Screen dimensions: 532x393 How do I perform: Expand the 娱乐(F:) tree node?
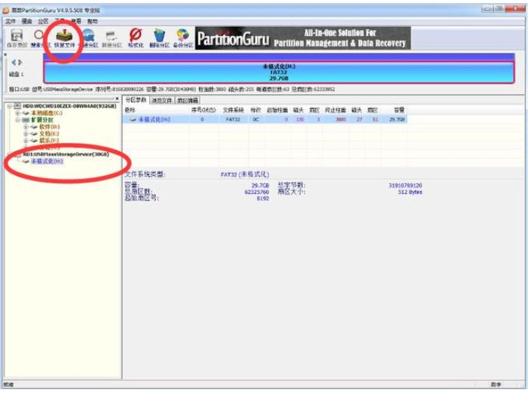click(x=25, y=141)
